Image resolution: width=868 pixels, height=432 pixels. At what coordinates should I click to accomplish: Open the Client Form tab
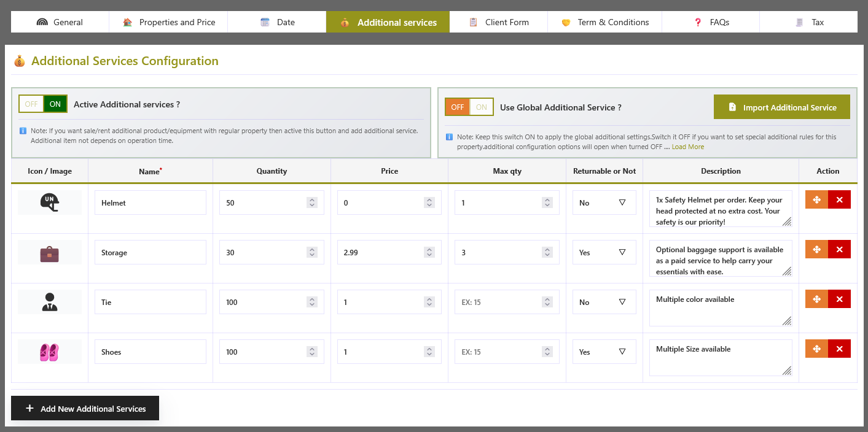coord(498,22)
